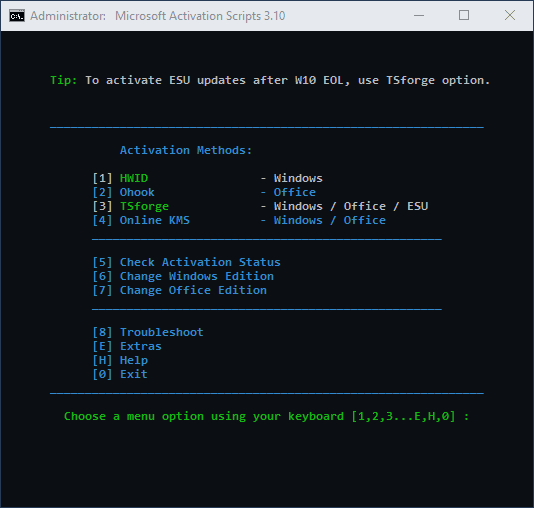Select the 'Online KMS' method name
Viewport: 534px width, 508px height.
pos(155,220)
